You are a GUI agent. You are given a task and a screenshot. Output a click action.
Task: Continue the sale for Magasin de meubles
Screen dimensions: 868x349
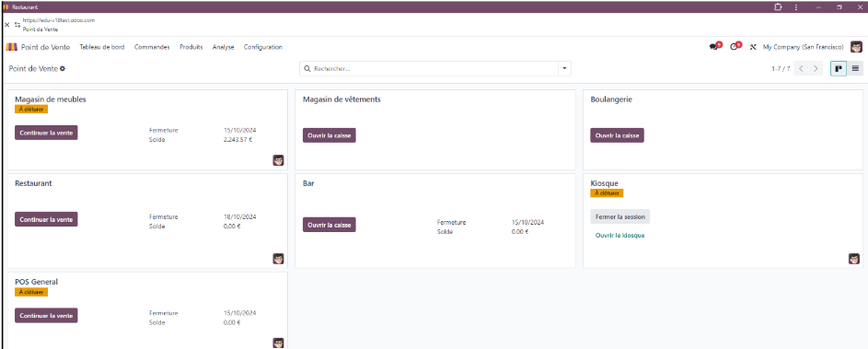[x=46, y=133]
